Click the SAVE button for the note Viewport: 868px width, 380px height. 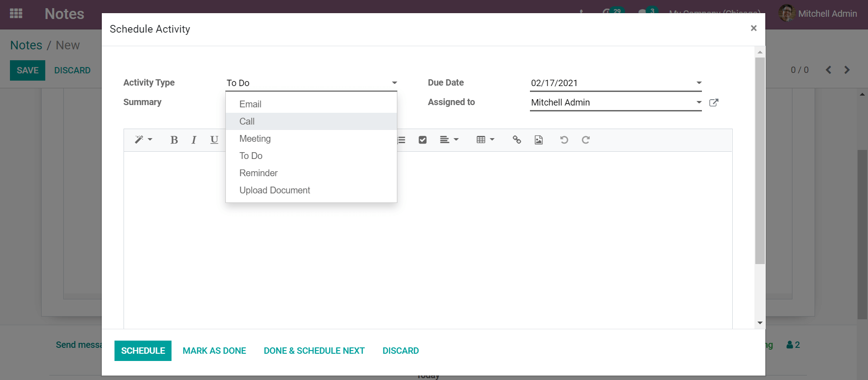click(x=28, y=70)
